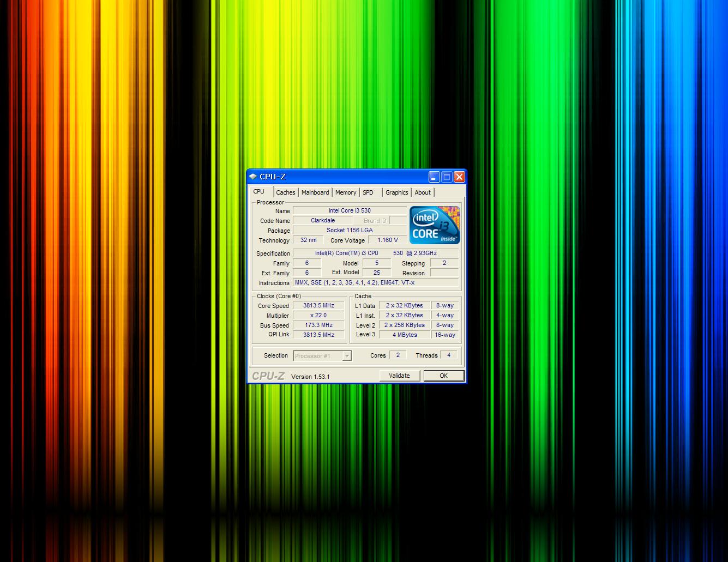Click the Package value Socket 1156 LGA
The width and height of the screenshot is (728, 562).
[x=350, y=230]
